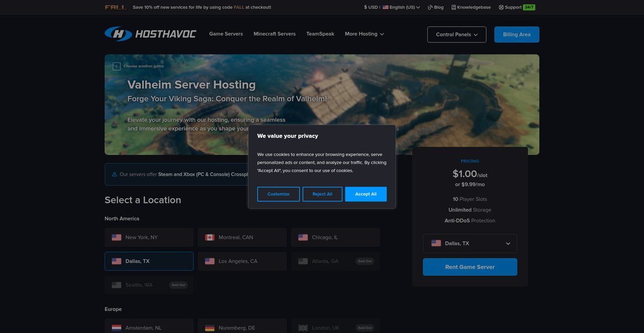The height and width of the screenshot is (333, 644).
Task: Open the TeamSpeak menu item
Action: pyautogui.click(x=320, y=34)
